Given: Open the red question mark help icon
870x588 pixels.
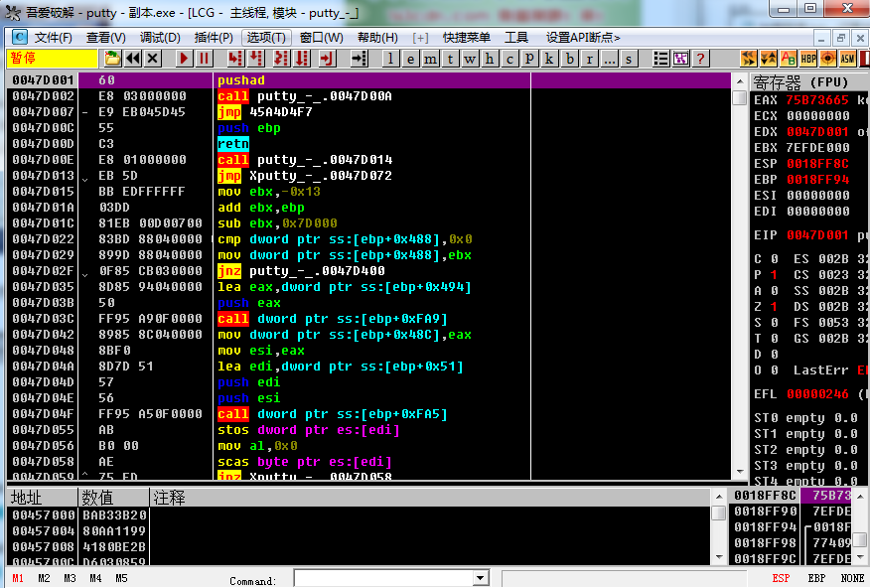Looking at the screenshot, I should 700,59.
